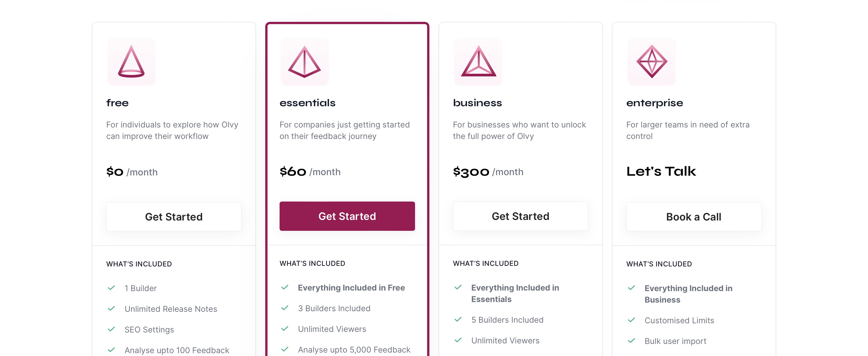Click the tetrahedron icon for the business plan
Viewport: 868px width, 356px height.
tap(478, 61)
